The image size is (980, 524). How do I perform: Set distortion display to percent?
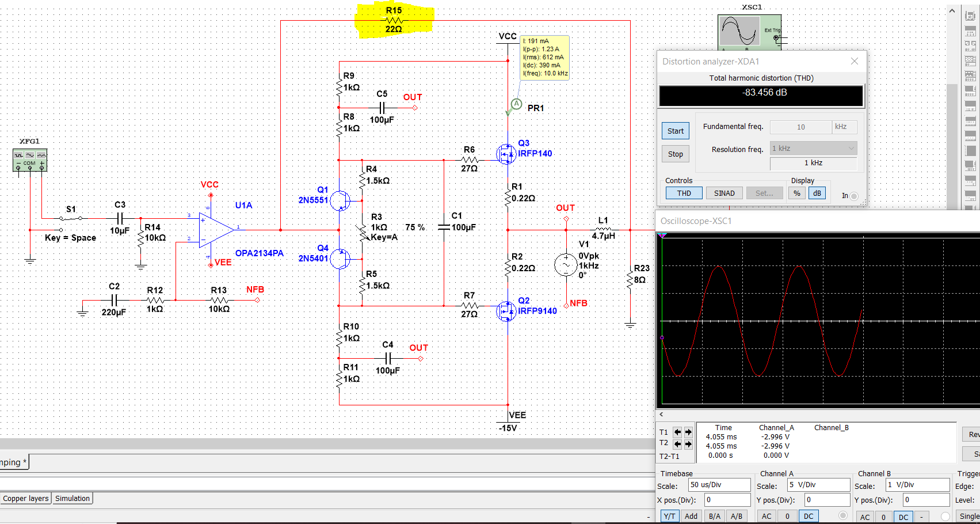point(797,193)
